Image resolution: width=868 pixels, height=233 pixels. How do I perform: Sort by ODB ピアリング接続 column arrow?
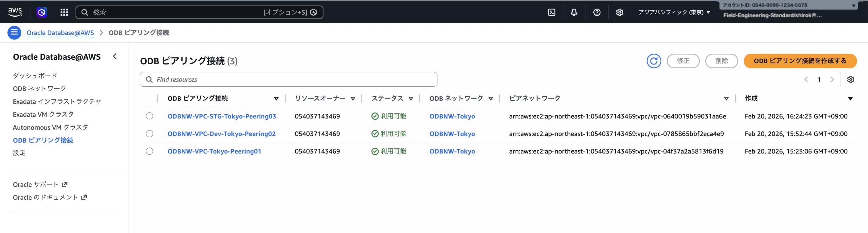[x=276, y=99]
